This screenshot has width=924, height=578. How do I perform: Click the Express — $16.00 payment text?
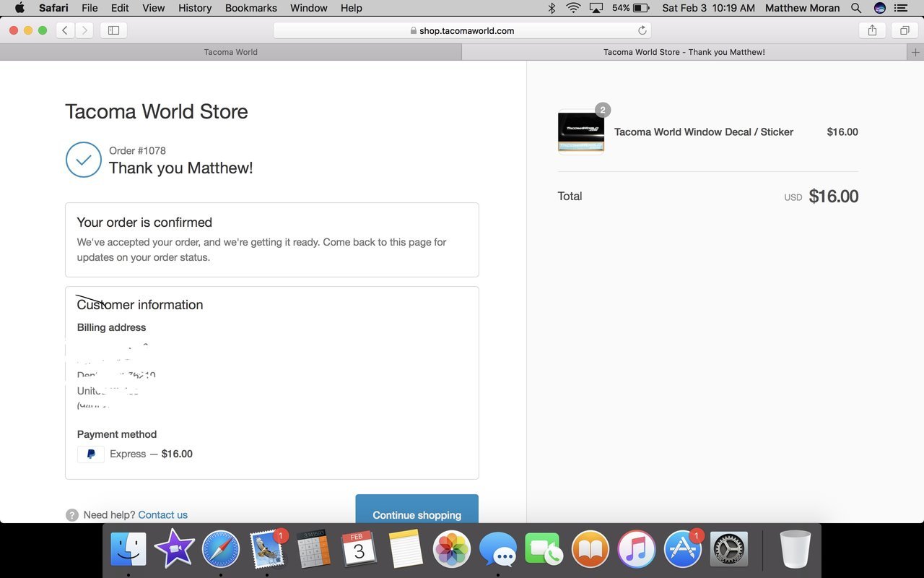pyautogui.click(x=151, y=454)
